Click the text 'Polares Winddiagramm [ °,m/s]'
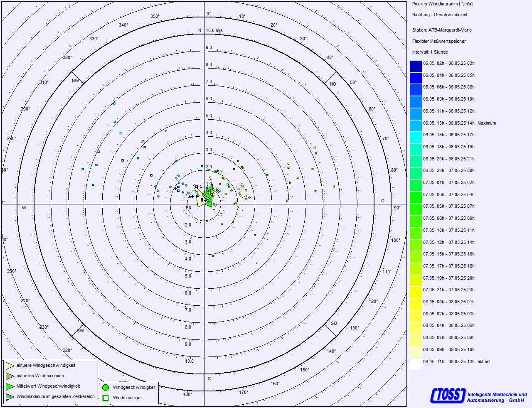 coord(442,4)
